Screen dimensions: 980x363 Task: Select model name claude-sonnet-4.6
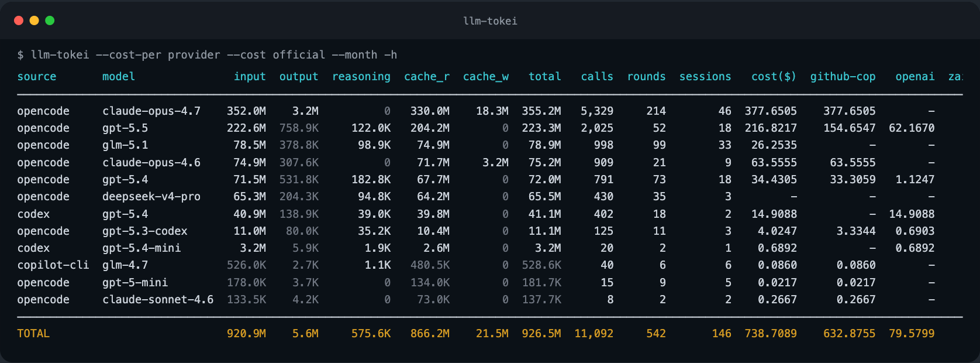click(158, 300)
